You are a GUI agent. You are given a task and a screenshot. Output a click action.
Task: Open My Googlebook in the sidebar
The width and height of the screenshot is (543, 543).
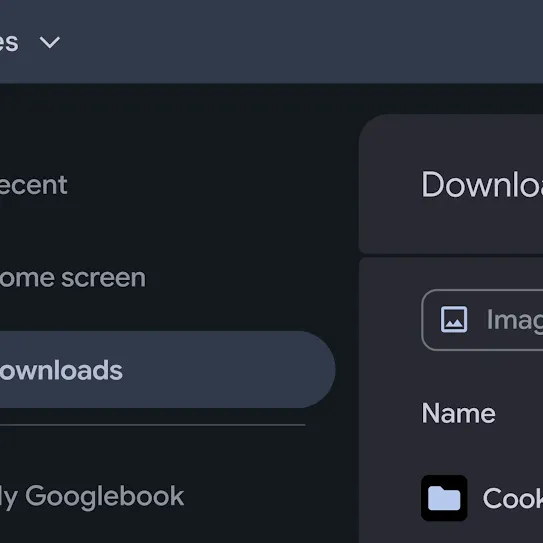[x=92, y=497]
